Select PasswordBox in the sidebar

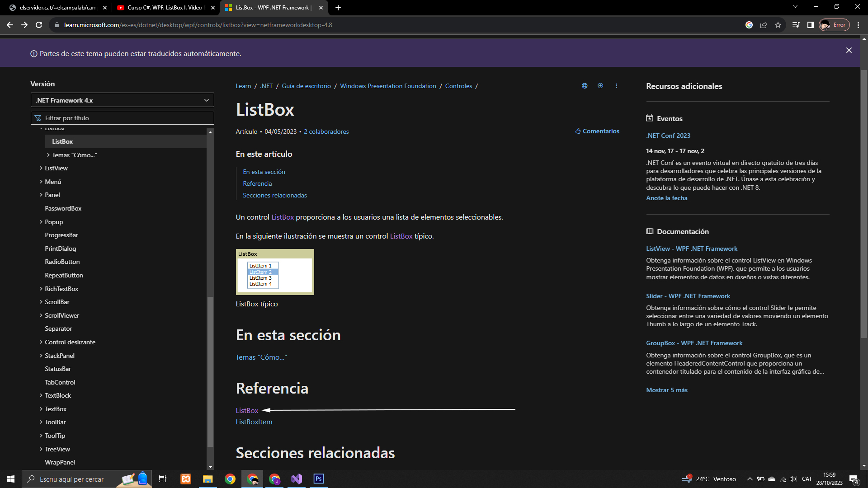[63, 208]
